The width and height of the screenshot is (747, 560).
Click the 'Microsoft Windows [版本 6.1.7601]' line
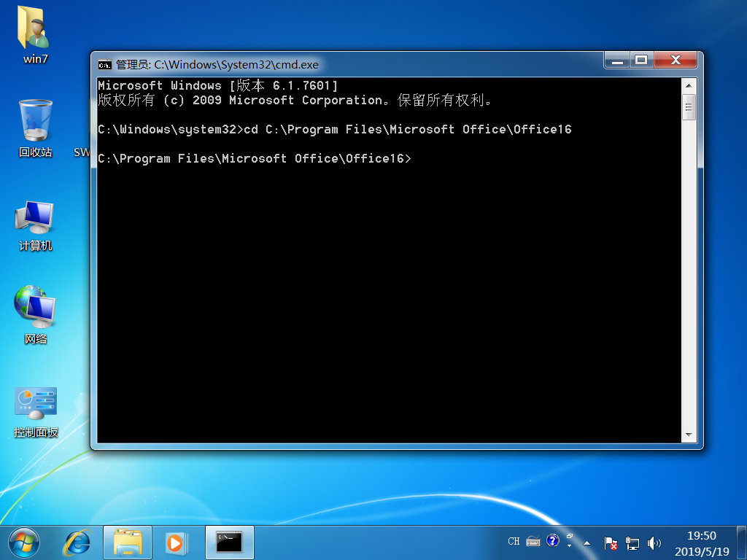point(217,86)
